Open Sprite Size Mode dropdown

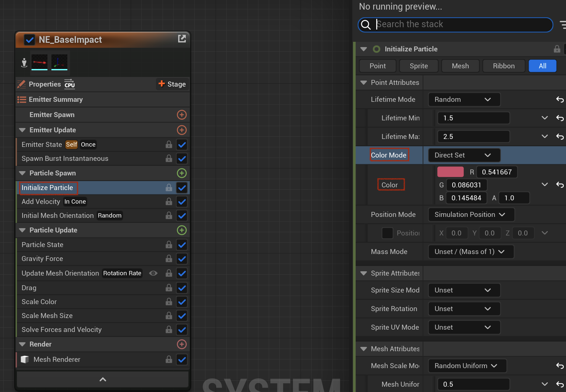pos(464,290)
